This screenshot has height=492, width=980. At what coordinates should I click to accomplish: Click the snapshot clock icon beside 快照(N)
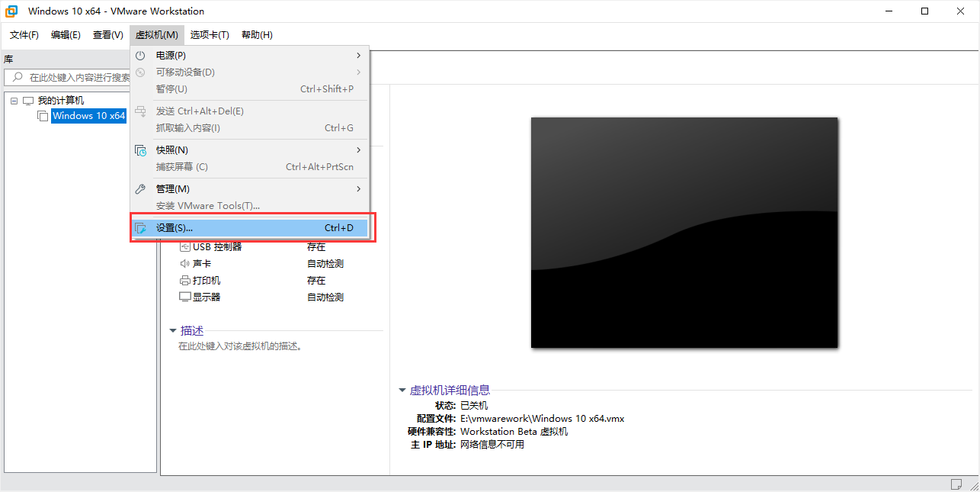tap(140, 150)
